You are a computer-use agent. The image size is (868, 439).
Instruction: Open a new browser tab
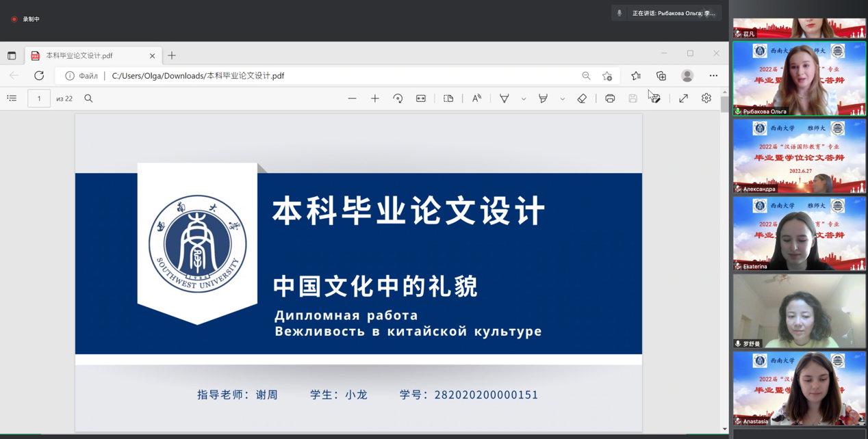click(172, 55)
